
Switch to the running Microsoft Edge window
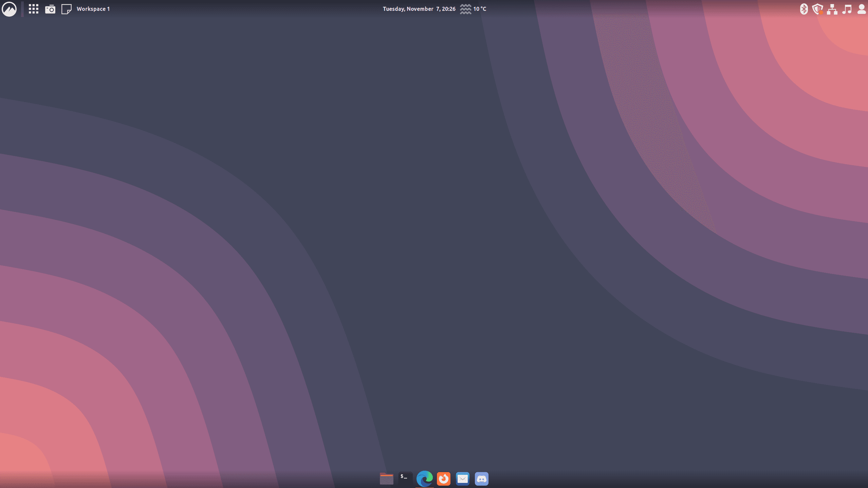424,479
